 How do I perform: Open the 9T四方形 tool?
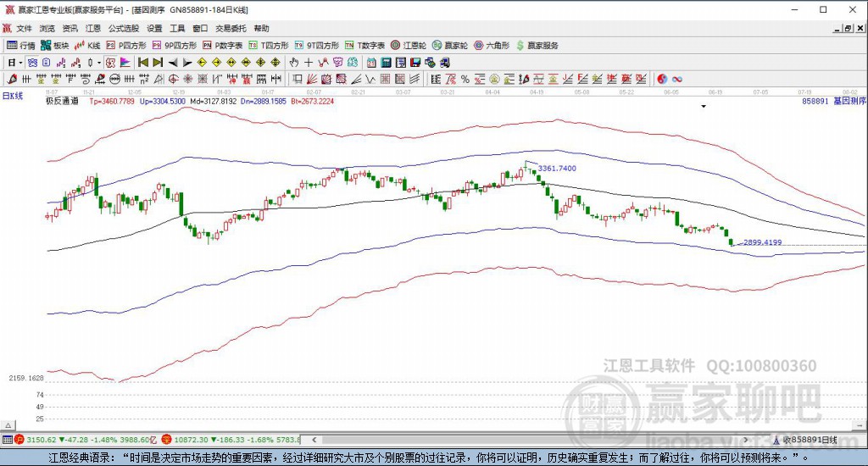pyautogui.click(x=317, y=46)
